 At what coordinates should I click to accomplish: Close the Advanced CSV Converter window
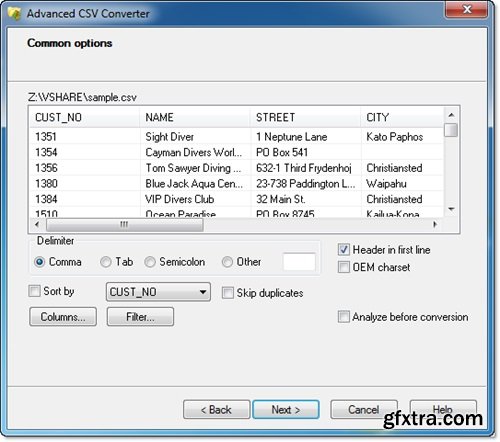pos(467,9)
